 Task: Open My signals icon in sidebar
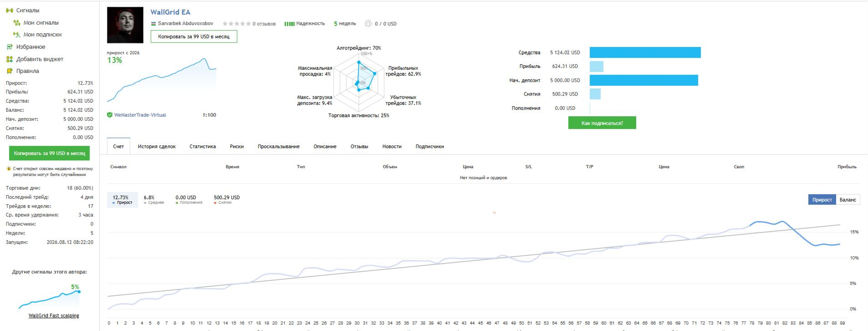pos(17,22)
